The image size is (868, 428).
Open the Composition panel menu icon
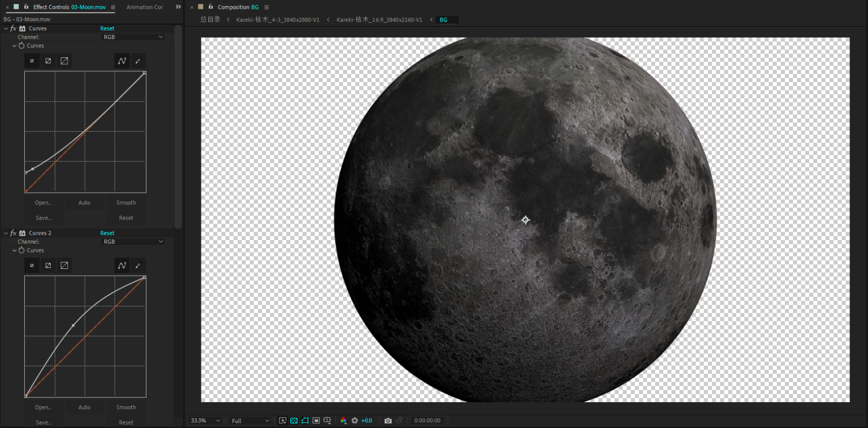point(267,7)
